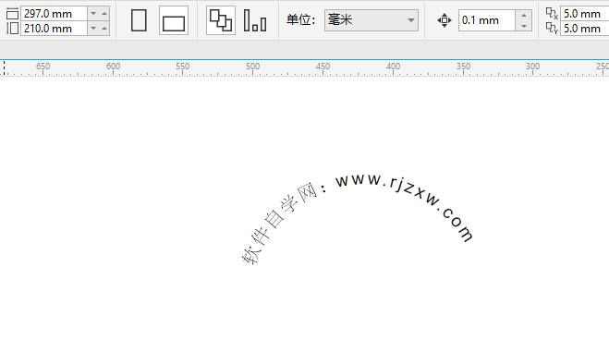Click page width field 297.0 mm
The image size is (609, 364).
coord(54,14)
